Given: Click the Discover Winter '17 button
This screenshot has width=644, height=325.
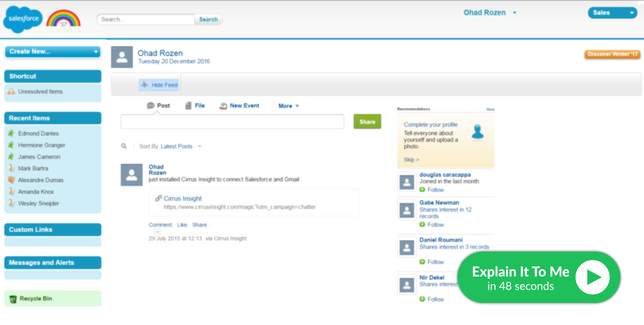Looking at the screenshot, I should (x=613, y=54).
